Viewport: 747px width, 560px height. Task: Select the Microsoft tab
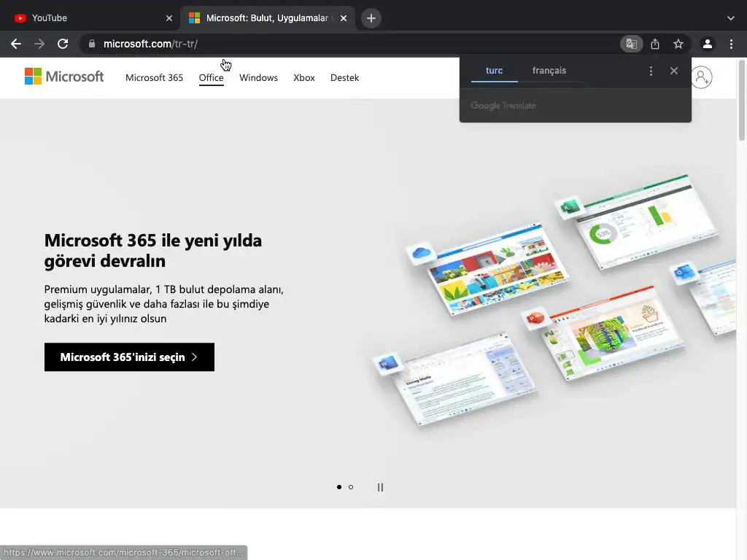tap(268, 18)
